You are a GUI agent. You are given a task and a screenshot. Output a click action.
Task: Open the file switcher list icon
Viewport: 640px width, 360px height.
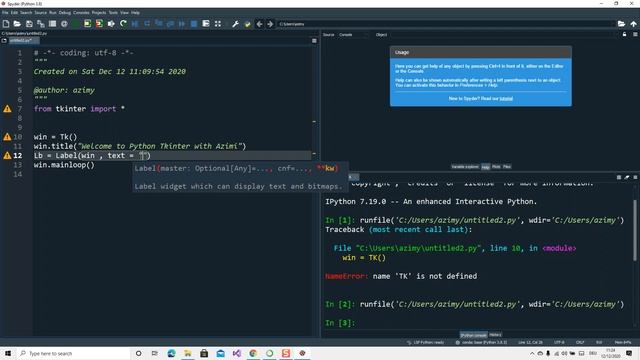coord(52,24)
